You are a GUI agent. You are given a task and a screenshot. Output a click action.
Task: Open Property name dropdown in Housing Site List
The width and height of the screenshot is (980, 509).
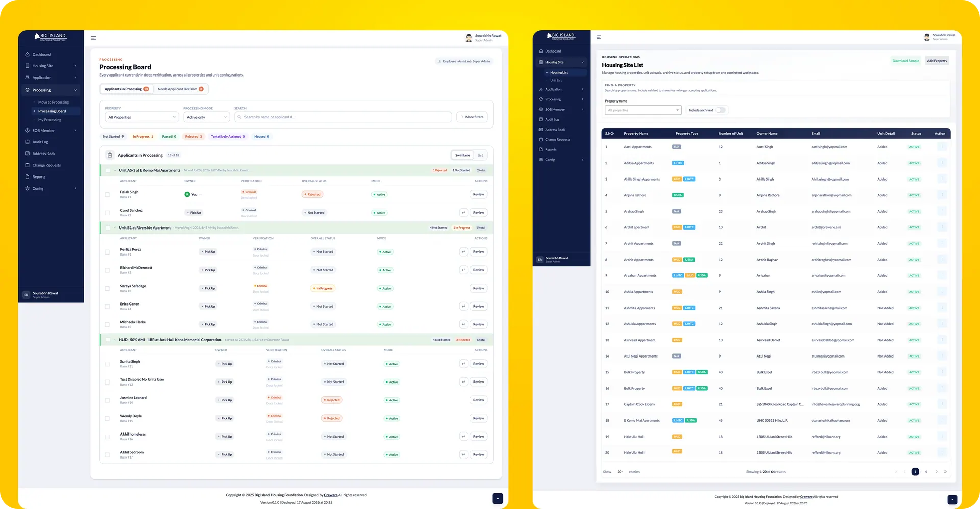point(643,110)
